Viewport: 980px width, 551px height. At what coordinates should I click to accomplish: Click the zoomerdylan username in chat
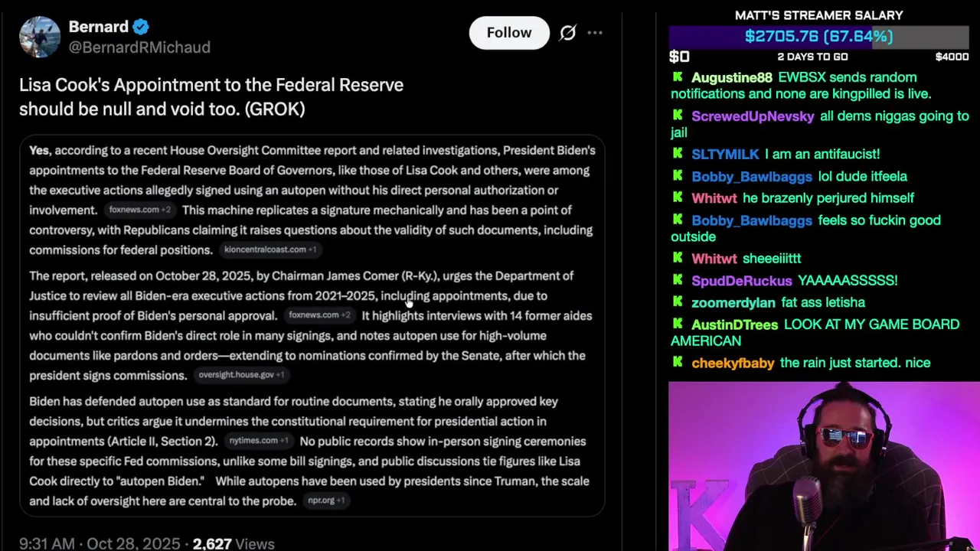click(x=733, y=303)
